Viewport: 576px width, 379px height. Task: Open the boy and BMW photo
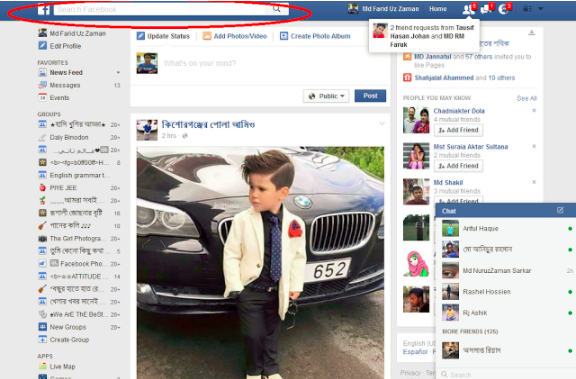(260, 263)
